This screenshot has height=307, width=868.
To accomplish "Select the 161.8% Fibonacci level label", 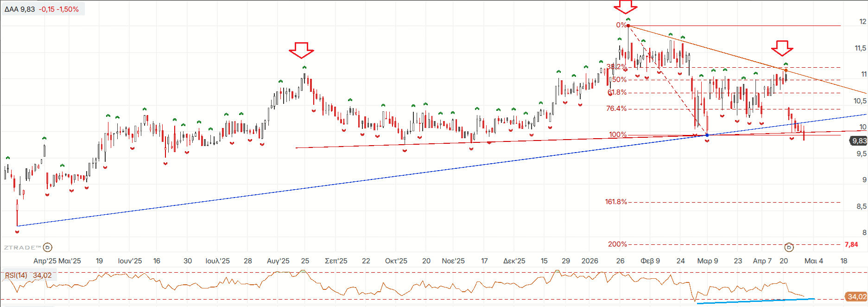I will 615,202.
